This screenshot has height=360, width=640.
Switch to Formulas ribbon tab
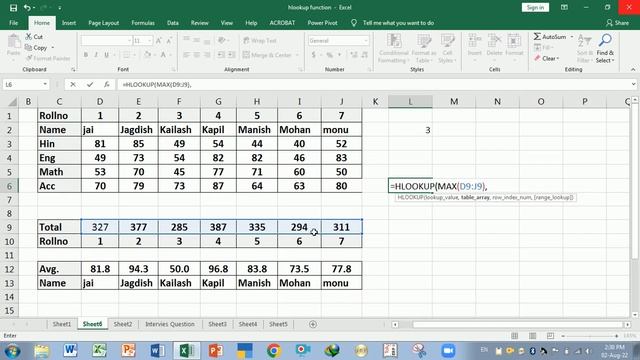click(143, 23)
